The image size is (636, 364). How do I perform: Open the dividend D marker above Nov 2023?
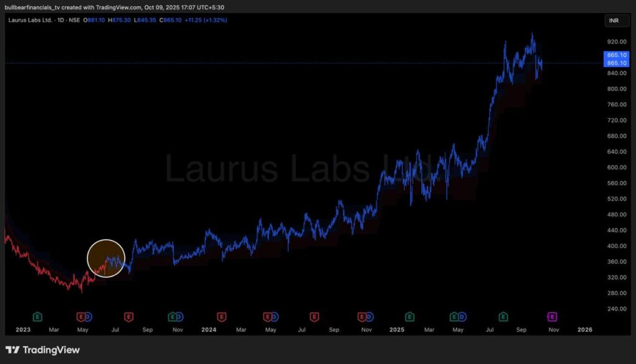coord(179,317)
